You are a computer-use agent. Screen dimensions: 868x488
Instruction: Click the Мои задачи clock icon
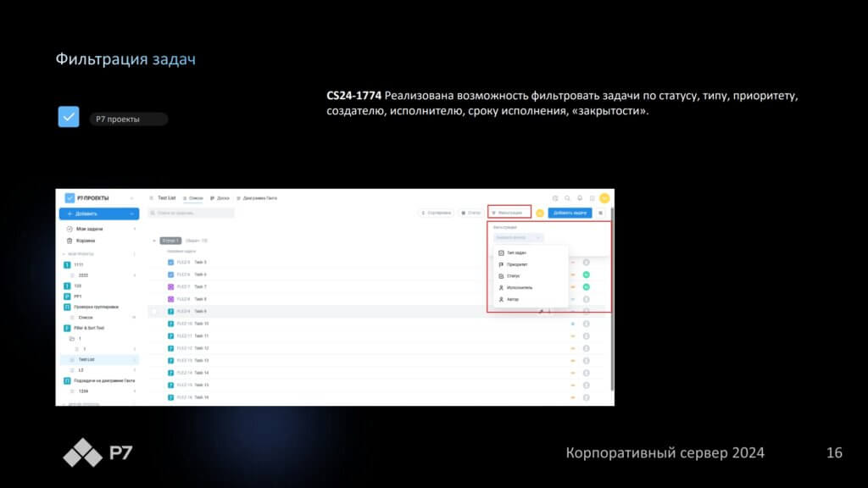click(70, 229)
